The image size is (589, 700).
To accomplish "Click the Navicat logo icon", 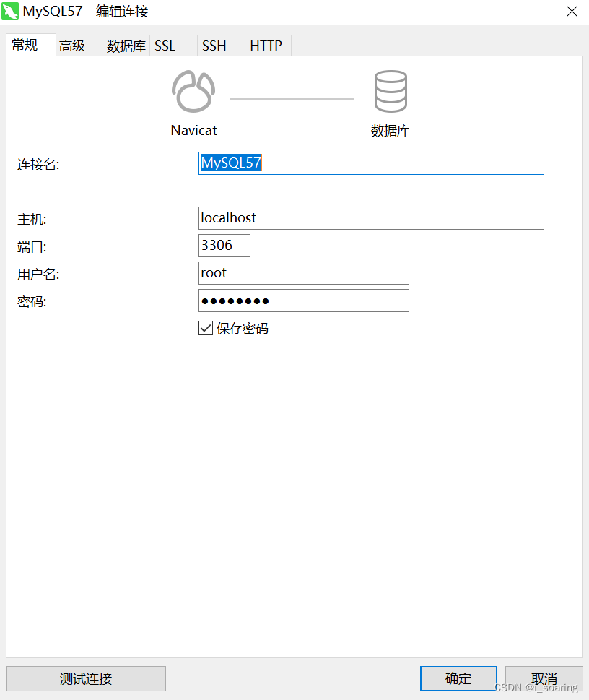I will tap(193, 92).
